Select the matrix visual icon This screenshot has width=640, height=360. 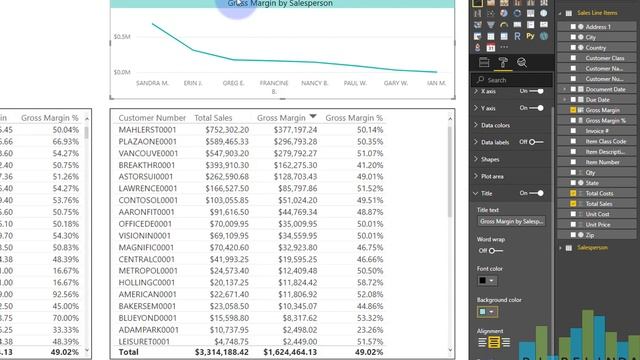504,36
